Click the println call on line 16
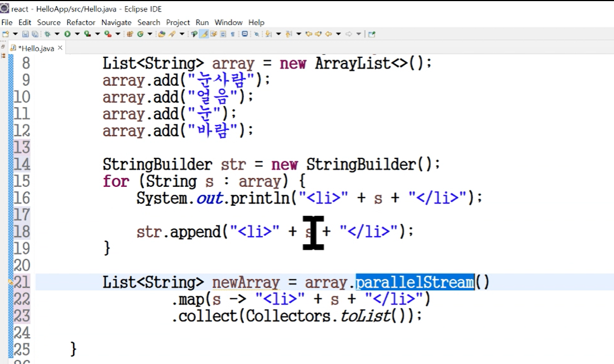The height and width of the screenshot is (364, 614). coord(260,198)
